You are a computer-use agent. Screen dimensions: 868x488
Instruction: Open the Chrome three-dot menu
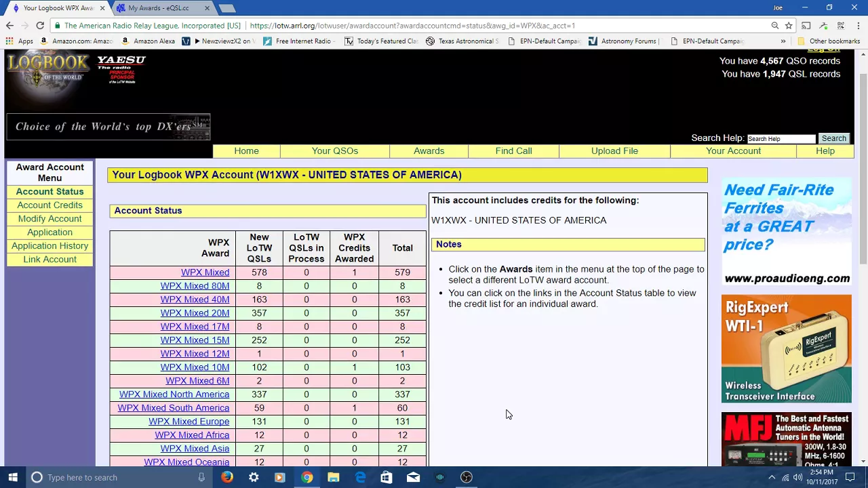tap(857, 26)
